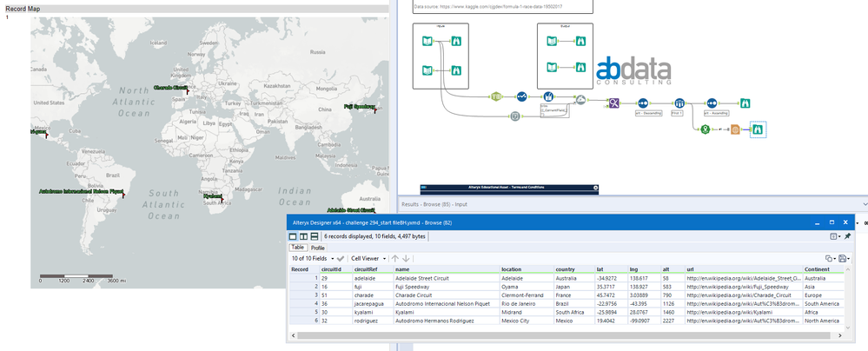Select the top Browse tool in Input container
This screenshot has width=868, height=351.
(x=455, y=41)
